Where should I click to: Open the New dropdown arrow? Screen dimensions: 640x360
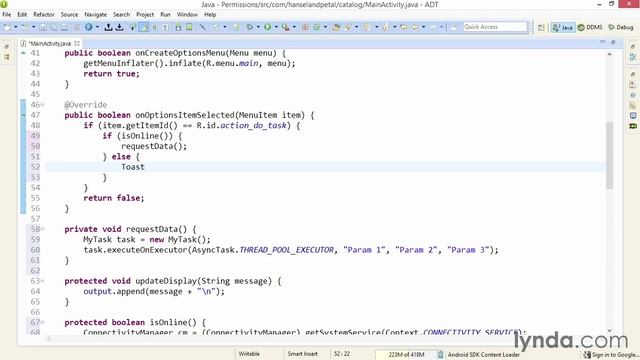pyautogui.click(x=16, y=27)
